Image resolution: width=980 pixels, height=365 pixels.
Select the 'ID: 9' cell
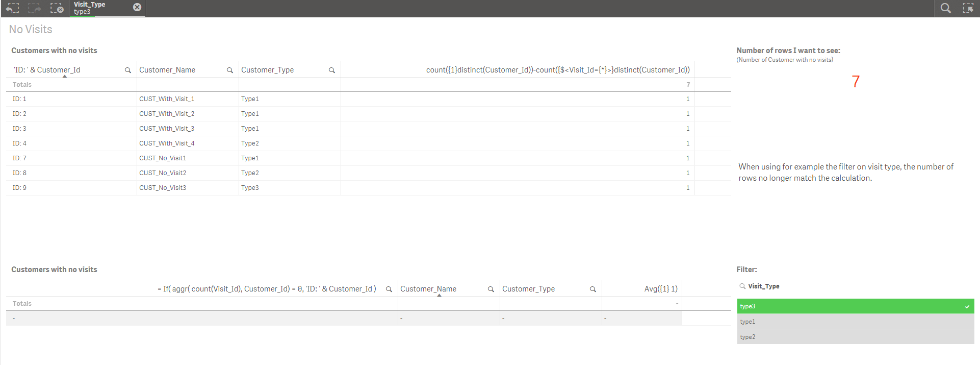point(71,188)
